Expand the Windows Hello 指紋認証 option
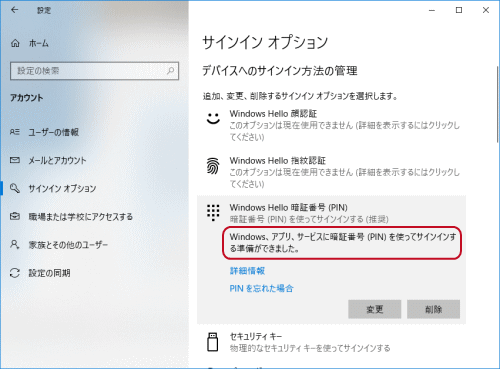Viewport: 500px width, 369px height. click(x=331, y=172)
